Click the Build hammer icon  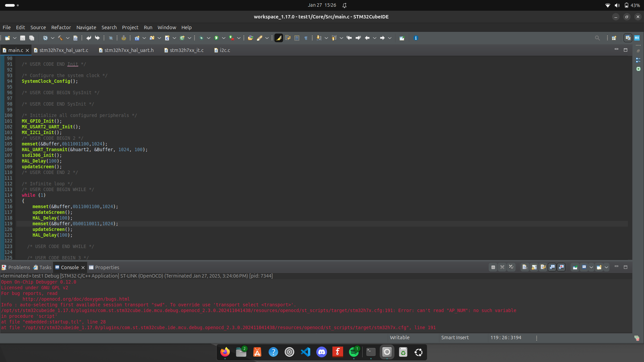click(60, 38)
